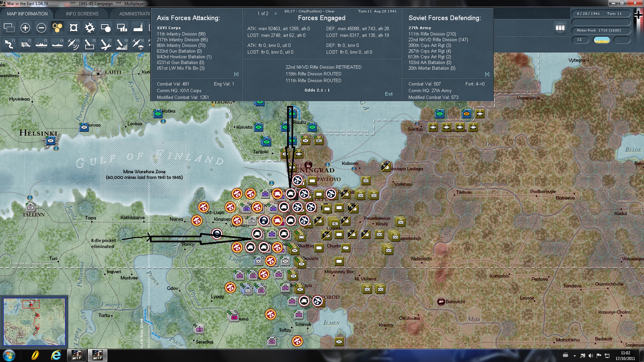Open the MAP INFORMATION tab
This screenshot has width=644, height=362.
pyautogui.click(x=27, y=14)
